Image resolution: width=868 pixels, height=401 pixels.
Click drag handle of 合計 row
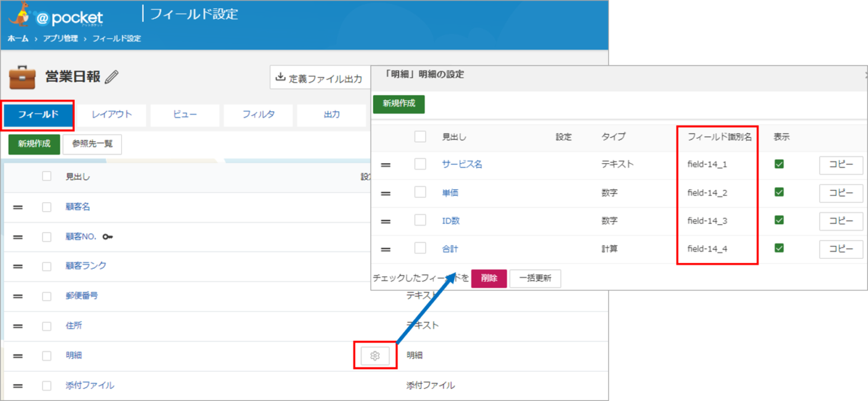[386, 250]
